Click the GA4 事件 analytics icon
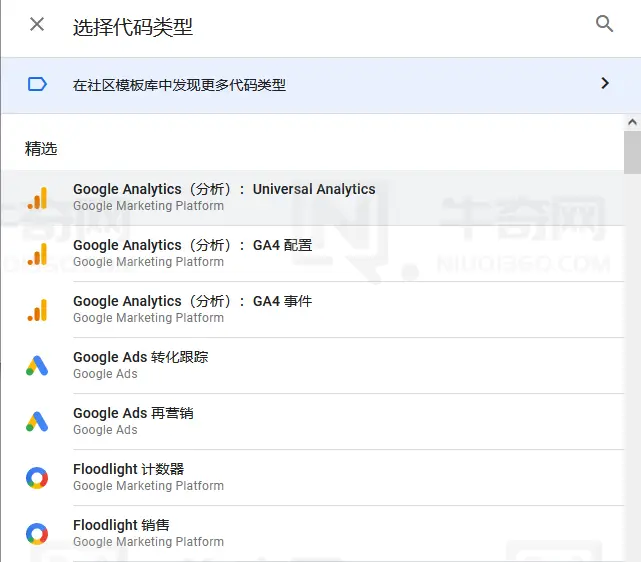This screenshot has height=562, width=641. [x=37, y=310]
